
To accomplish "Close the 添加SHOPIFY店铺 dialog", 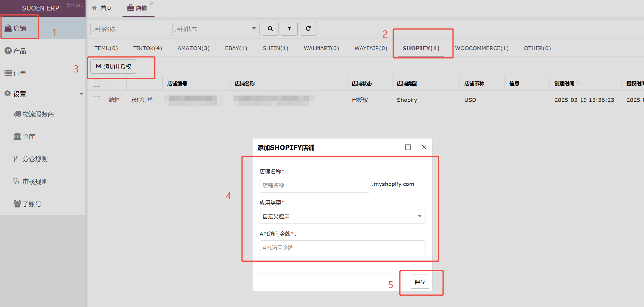I will coord(424,147).
